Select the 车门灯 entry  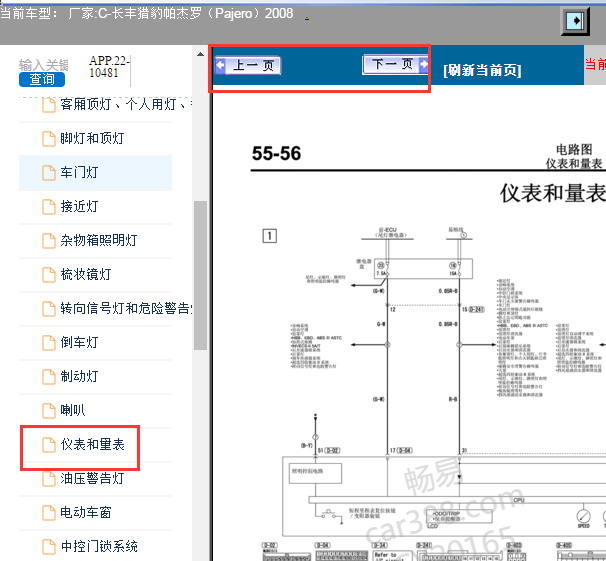(79, 172)
